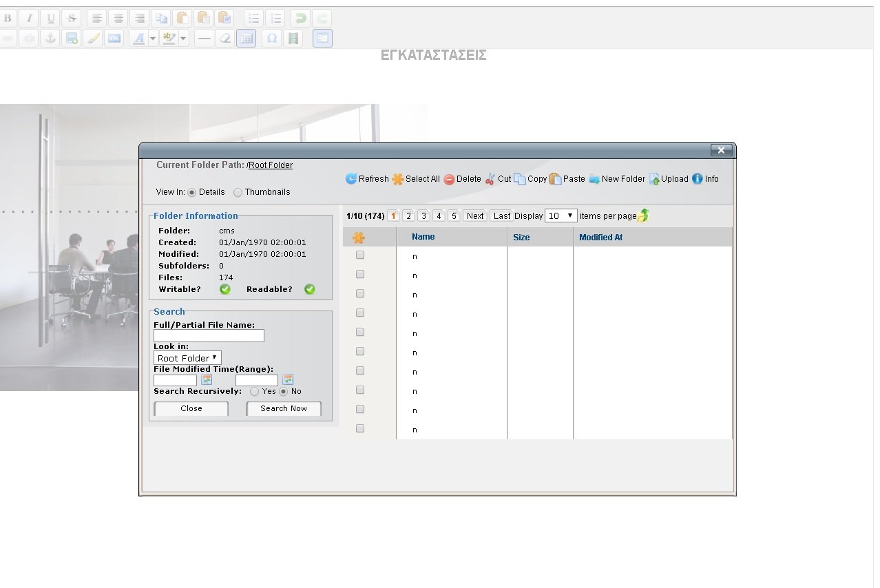880x588 pixels.
Task: Focus end date modified time field
Action: pyautogui.click(x=257, y=380)
